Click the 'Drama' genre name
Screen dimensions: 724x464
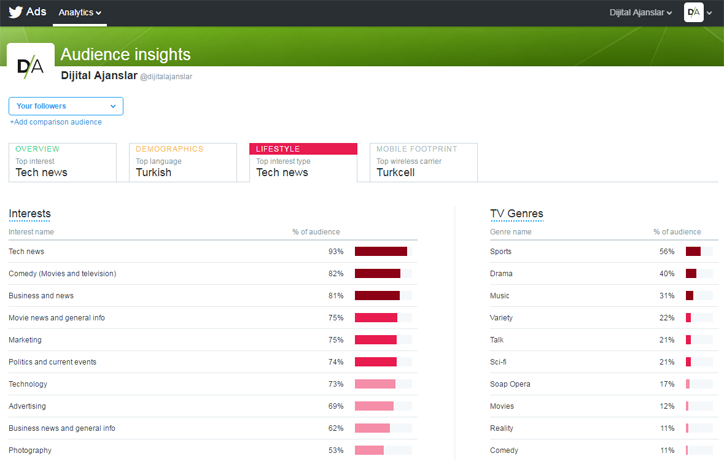tap(501, 274)
